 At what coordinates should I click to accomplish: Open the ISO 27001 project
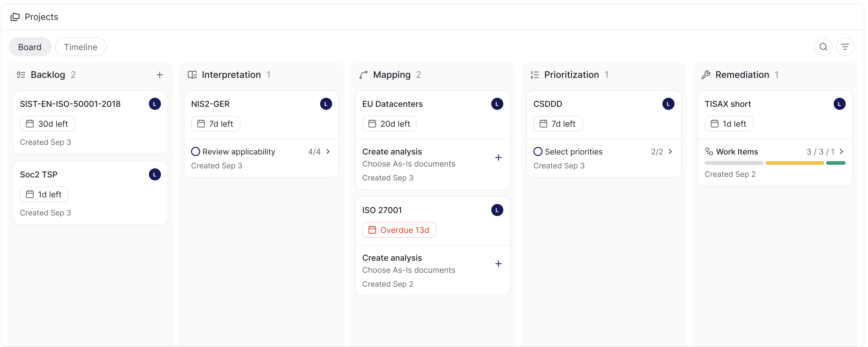(x=382, y=210)
